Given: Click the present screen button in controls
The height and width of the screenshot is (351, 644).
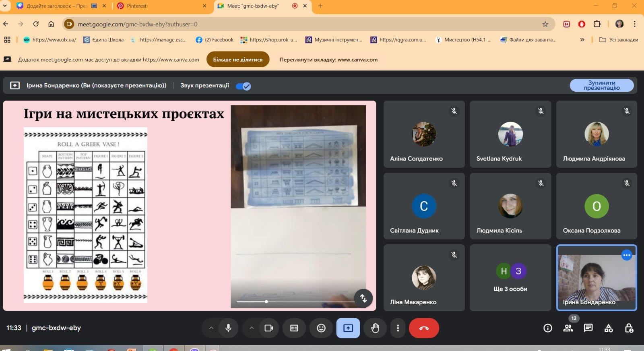Looking at the screenshot, I should click(348, 328).
